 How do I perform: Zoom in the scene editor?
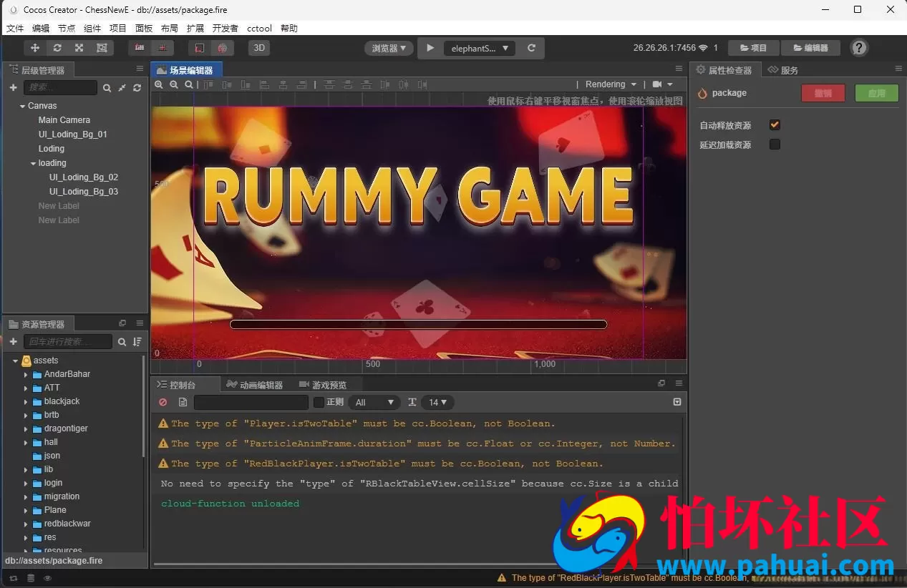(159, 84)
